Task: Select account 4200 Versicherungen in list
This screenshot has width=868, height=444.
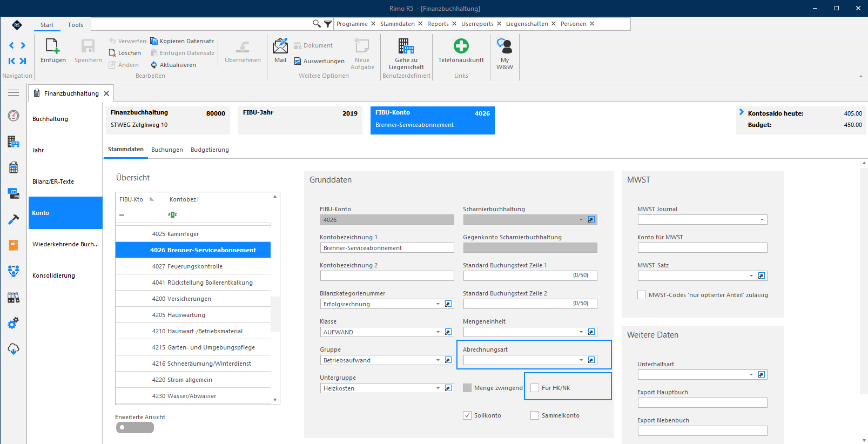Action: [193, 299]
